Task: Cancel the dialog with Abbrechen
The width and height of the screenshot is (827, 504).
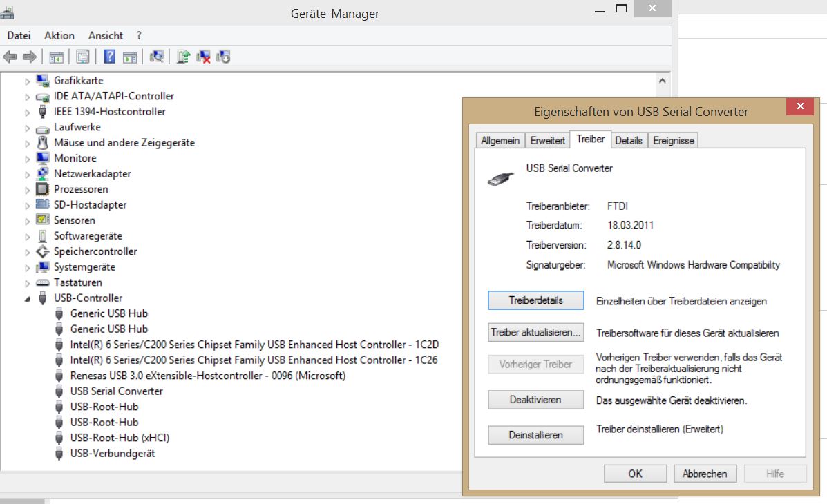Action: click(705, 474)
